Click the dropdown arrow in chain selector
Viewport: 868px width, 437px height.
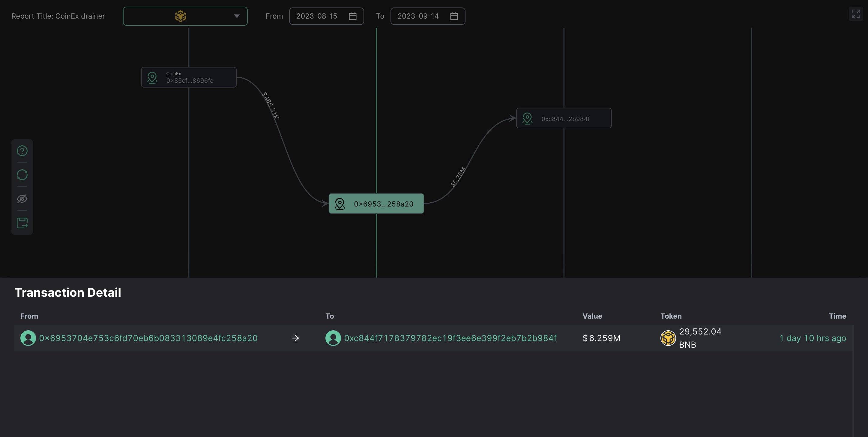click(237, 16)
